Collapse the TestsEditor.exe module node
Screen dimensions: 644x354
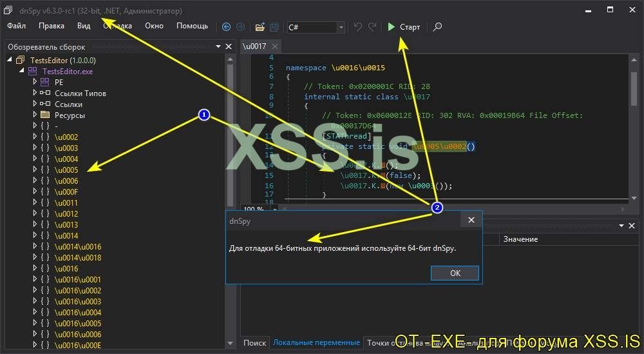(x=21, y=71)
